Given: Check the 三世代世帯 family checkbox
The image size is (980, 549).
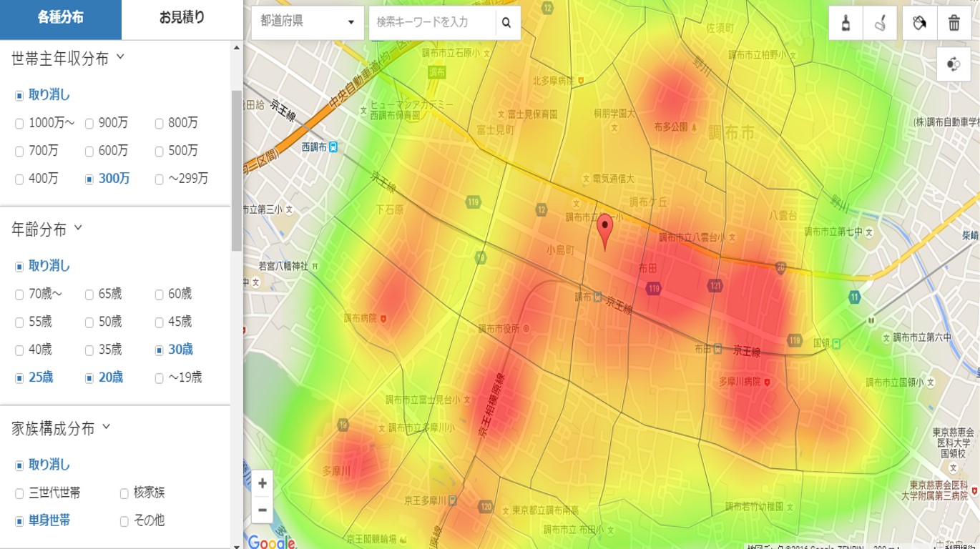Looking at the screenshot, I should (x=19, y=493).
